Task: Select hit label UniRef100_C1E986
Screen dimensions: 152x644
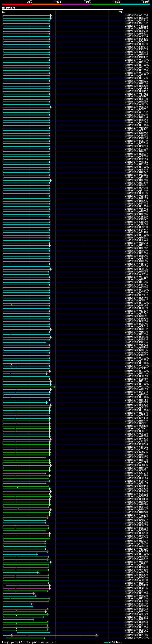Action: click(x=136, y=342)
